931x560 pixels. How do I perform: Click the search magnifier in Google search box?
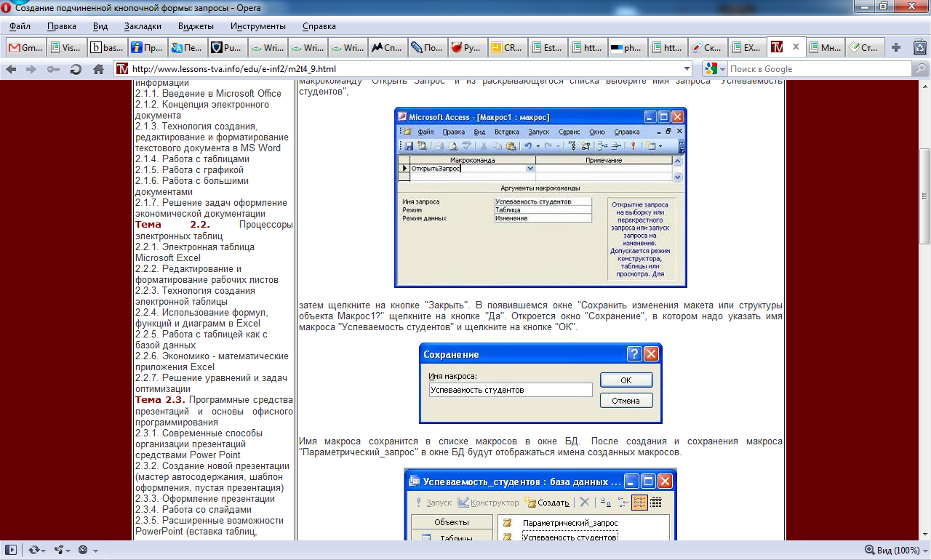(919, 69)
